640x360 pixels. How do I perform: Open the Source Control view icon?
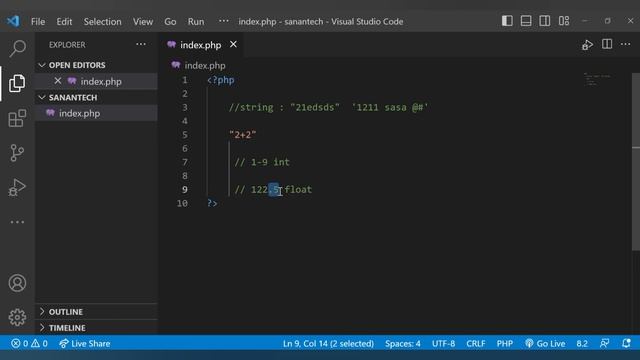click(17, 153)
